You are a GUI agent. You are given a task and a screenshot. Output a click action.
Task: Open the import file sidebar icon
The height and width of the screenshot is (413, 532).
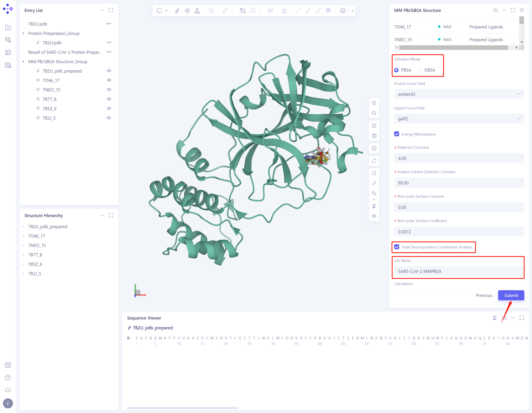[8, 27]
